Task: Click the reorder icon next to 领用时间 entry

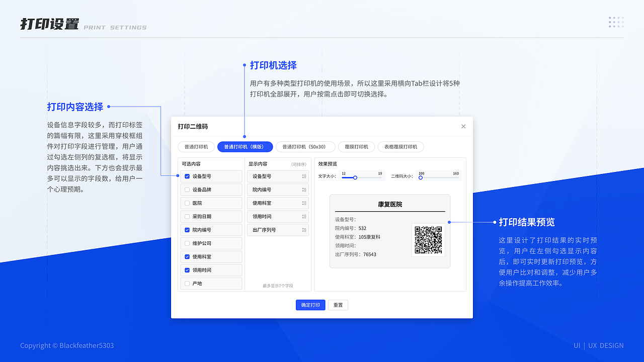Action: click(304, 216)
